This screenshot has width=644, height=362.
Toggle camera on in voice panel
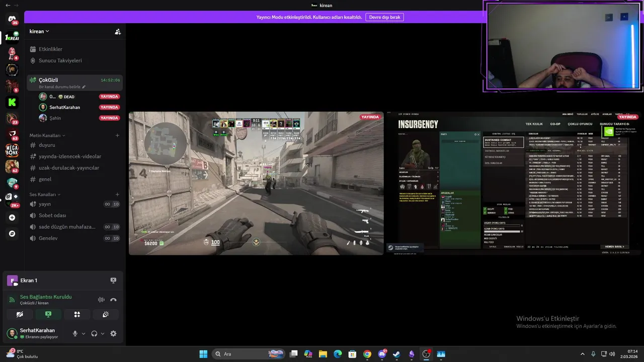coord(20,314)
